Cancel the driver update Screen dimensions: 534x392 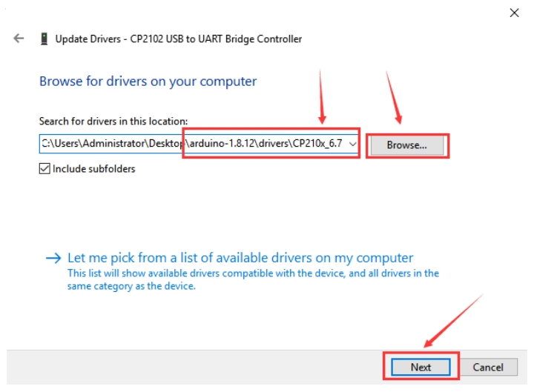pyautogui.click(x=488, y=367)
